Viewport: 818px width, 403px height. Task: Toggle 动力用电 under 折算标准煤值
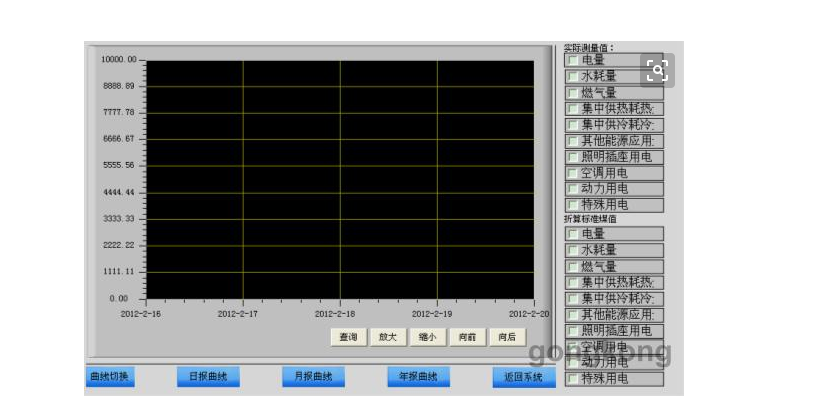pyautogui.click(x=573, y=362)
